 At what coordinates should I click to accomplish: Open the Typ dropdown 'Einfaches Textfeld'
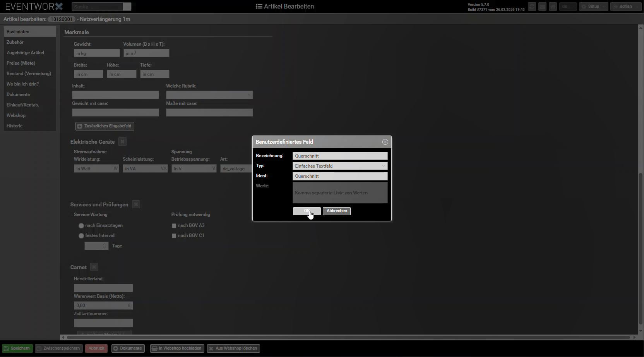point(340,166)
